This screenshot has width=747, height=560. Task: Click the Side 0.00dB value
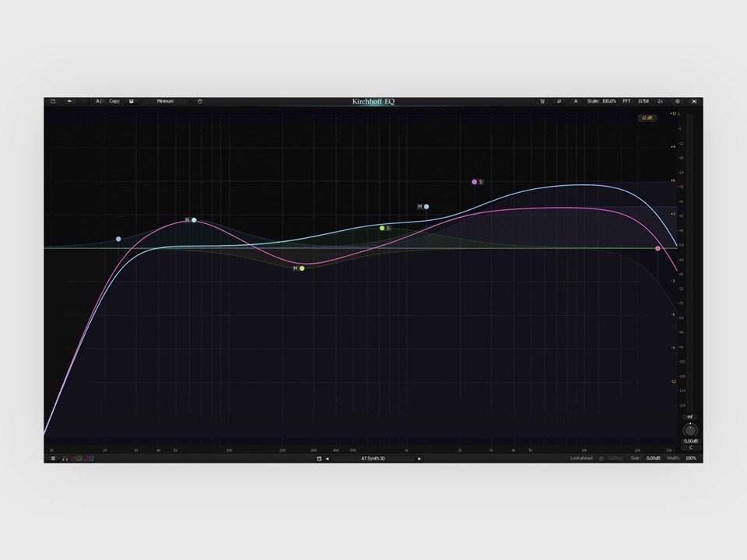coord(653,459)
